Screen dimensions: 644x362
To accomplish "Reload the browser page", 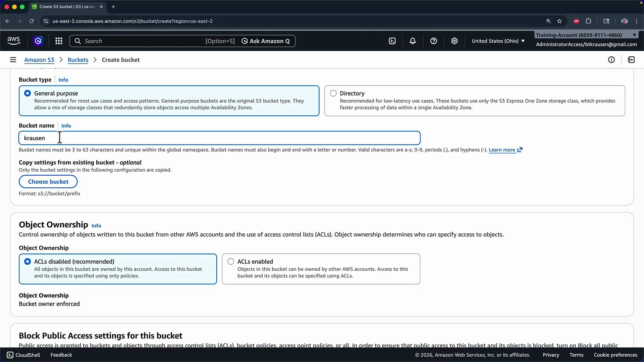I will [x=32, y=21].
